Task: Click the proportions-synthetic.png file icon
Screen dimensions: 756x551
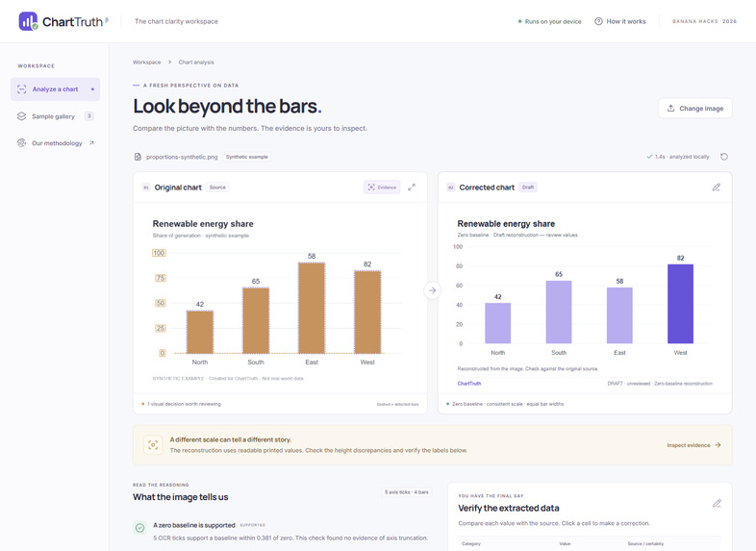Action: pos(138,157)
